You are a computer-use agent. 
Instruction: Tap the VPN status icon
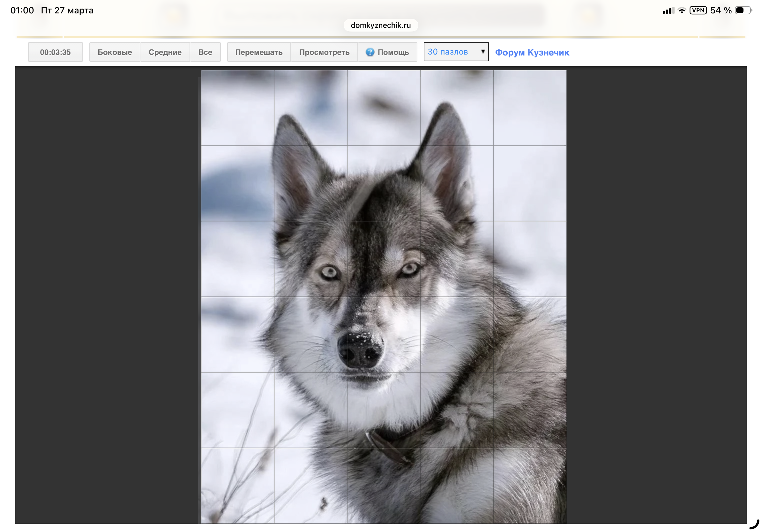(x=698, y=10)
